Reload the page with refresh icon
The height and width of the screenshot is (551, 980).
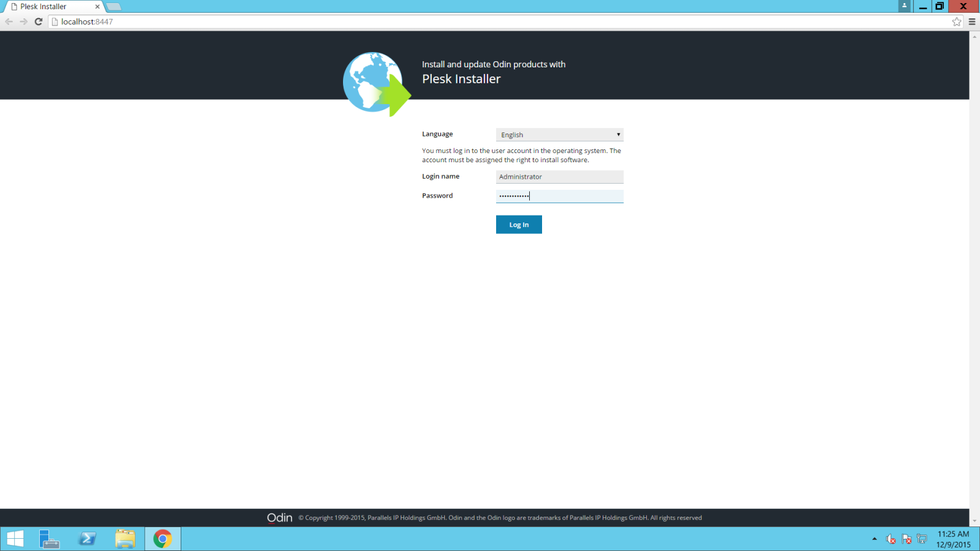point(39,21)
